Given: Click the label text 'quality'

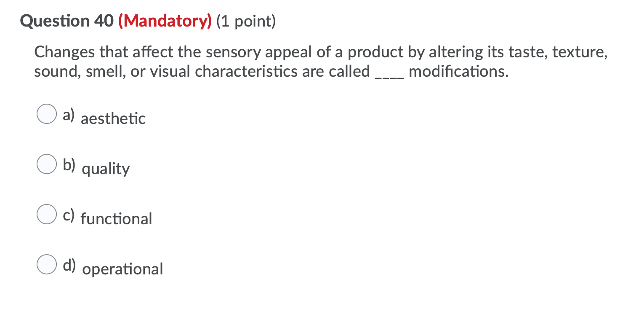Looking at the screenshot, I should [105, 169].
